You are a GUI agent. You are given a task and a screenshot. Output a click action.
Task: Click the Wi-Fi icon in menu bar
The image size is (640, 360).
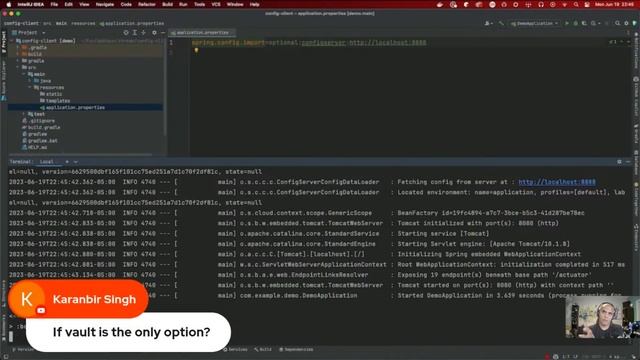coord(564,4)
